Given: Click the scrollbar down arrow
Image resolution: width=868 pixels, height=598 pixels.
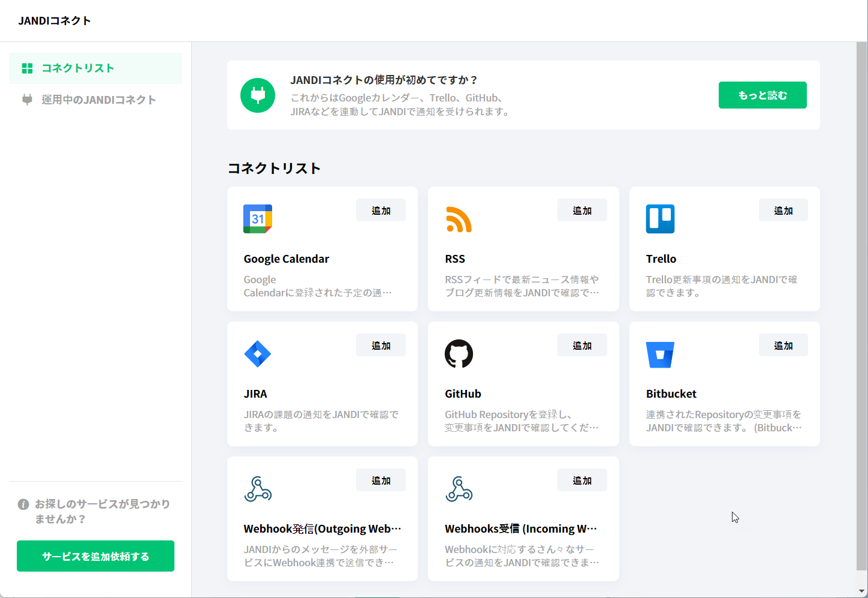Looking at the screenshot, I should (861, 591).
